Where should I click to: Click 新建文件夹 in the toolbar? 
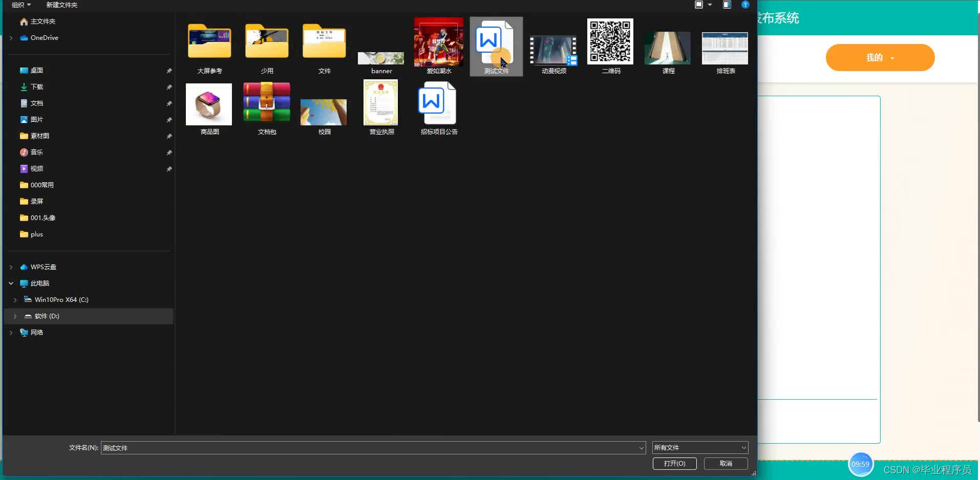click(x=62, y=5)
